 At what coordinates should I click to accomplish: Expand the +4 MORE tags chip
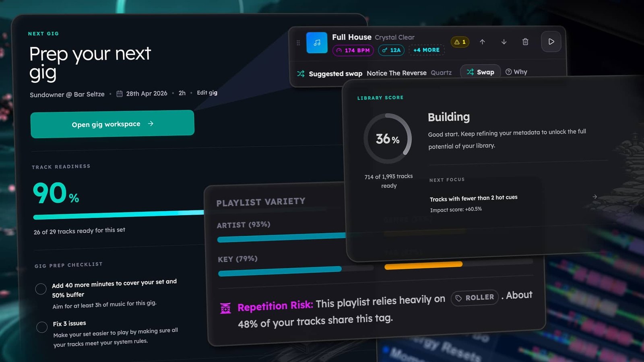pos(426,50)
